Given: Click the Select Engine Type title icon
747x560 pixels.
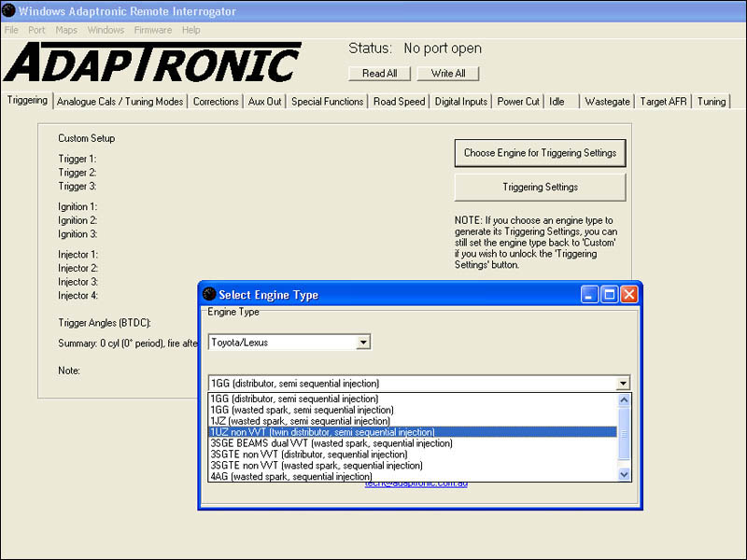Looking at the screenshot, I should pyautogui.click(x=209, y=294).
